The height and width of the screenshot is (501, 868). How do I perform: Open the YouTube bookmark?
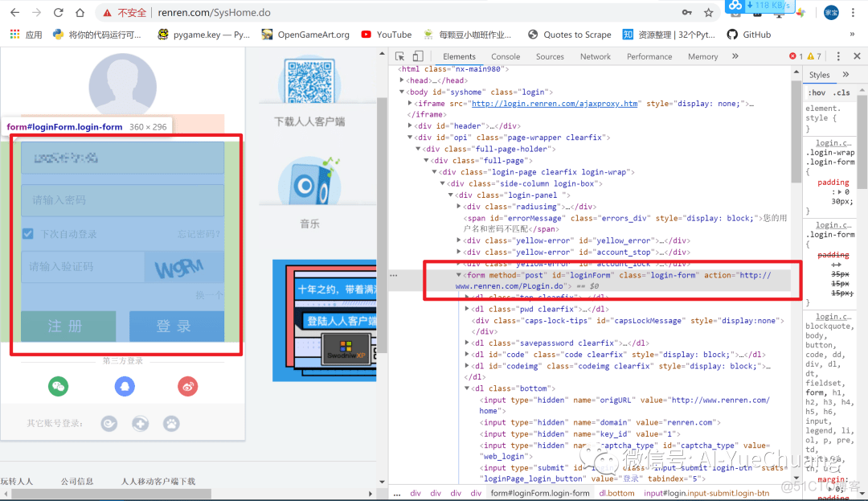click(x=387, y=35)
